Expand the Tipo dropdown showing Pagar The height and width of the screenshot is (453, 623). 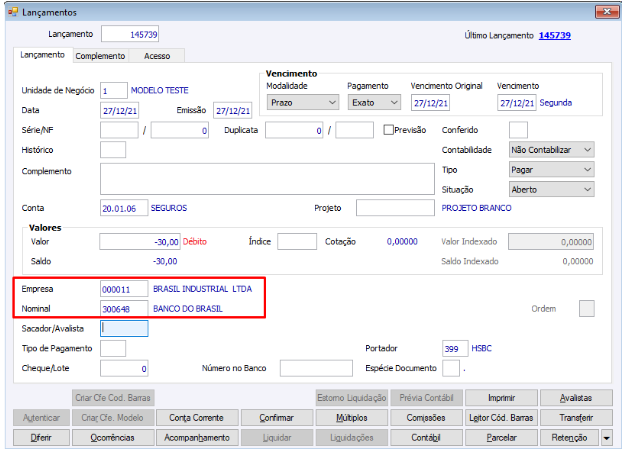551,170
